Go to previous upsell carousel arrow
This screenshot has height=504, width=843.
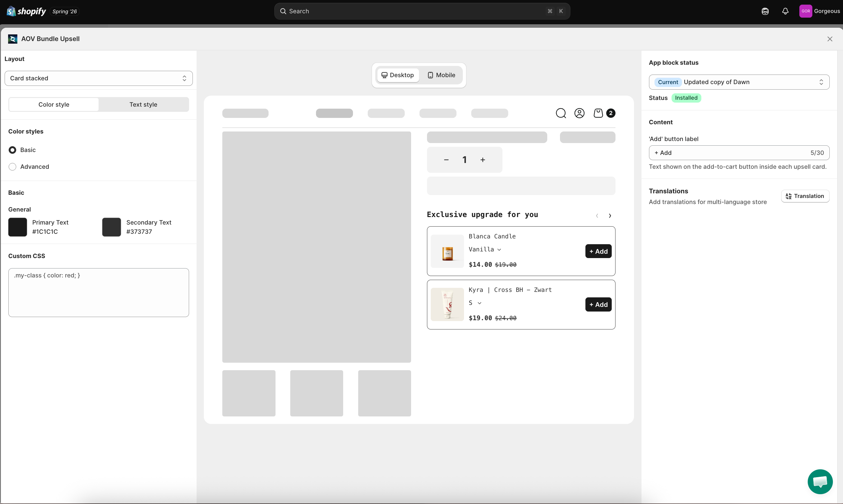pos(597,216)
